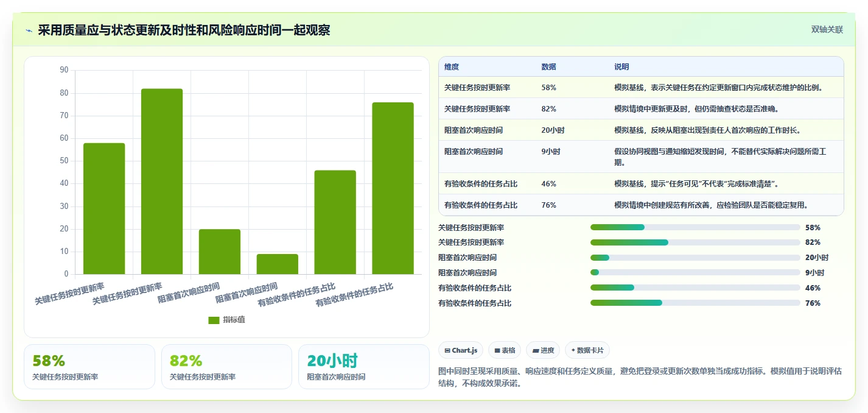Click the progress bar labeled 20小时
The image size is (868, 413).
pyautogui.click(x=695, y=258)
